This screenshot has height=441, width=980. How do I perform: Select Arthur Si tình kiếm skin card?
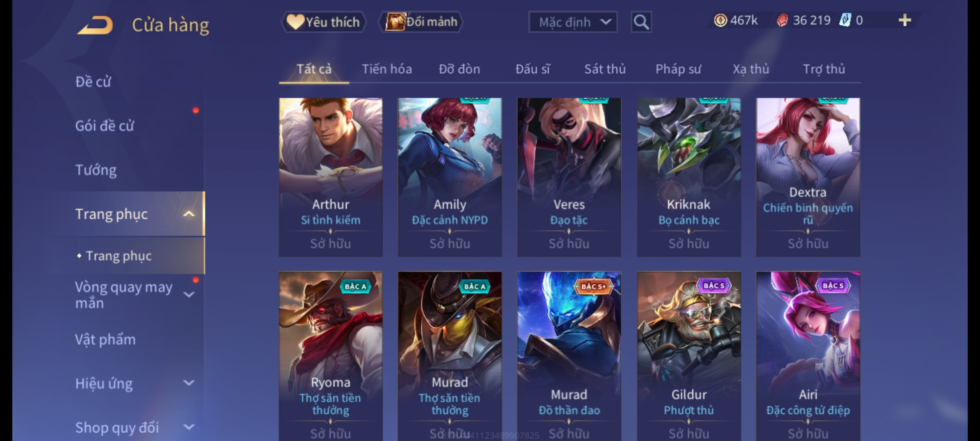point(331,177)
